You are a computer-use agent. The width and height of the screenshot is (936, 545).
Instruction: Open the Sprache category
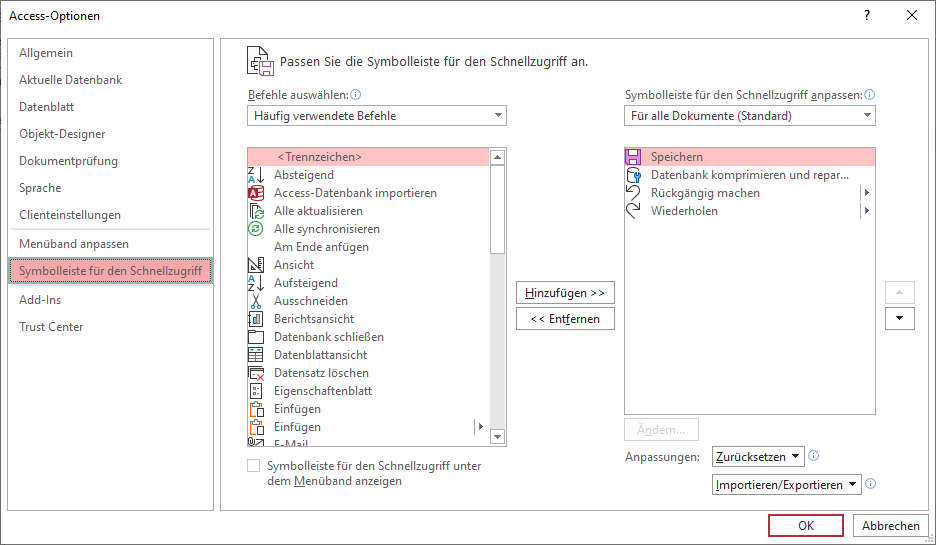(110, 187)
